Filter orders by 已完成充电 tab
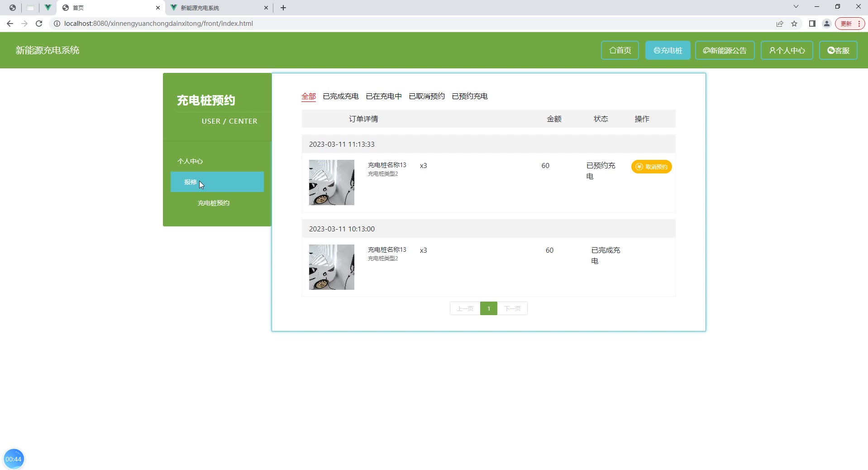This screenshot has height=470, width=868. click(340, 96)
